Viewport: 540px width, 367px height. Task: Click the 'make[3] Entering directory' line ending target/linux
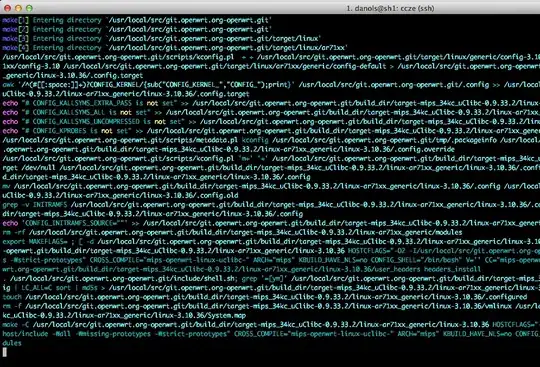coord(161,39)
